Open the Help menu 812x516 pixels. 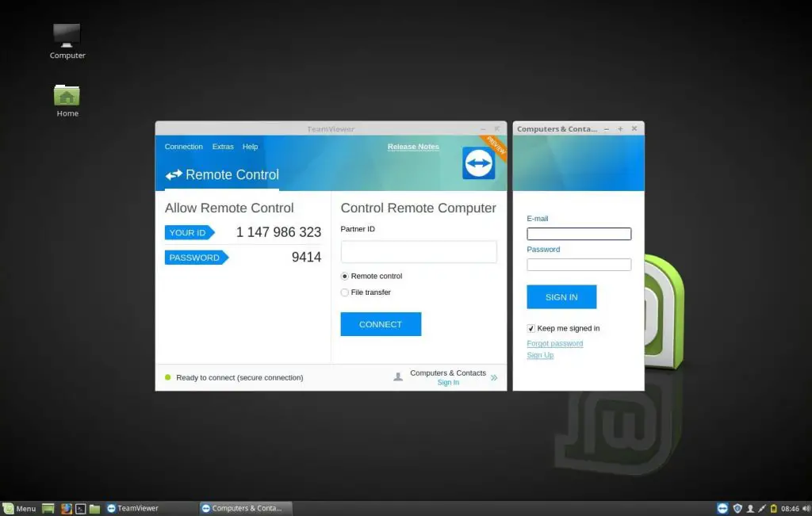tap(250, 147)
